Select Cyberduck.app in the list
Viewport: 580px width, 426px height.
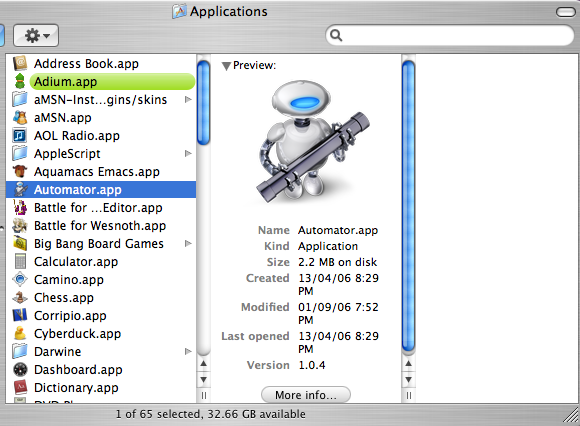pyautogui.click(x=101, y=333)
